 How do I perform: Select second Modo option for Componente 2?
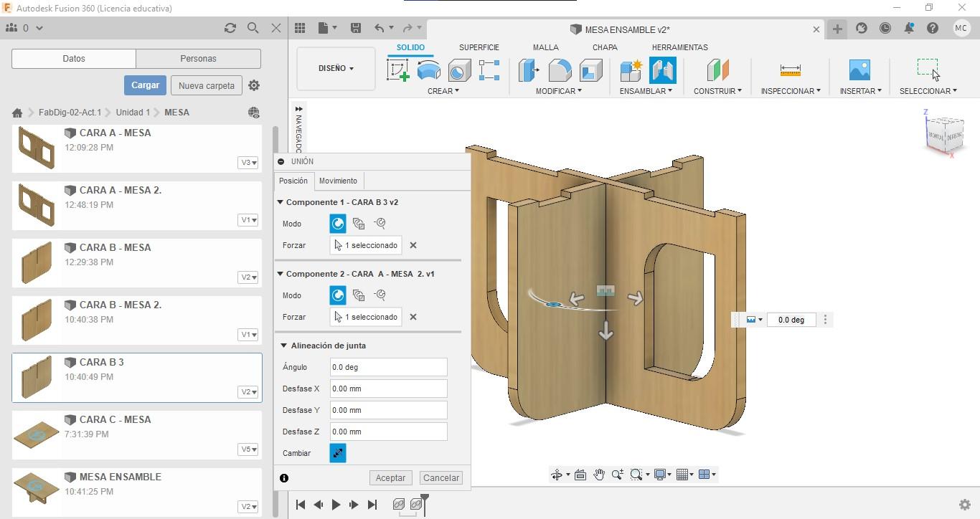tap(359, 295)
